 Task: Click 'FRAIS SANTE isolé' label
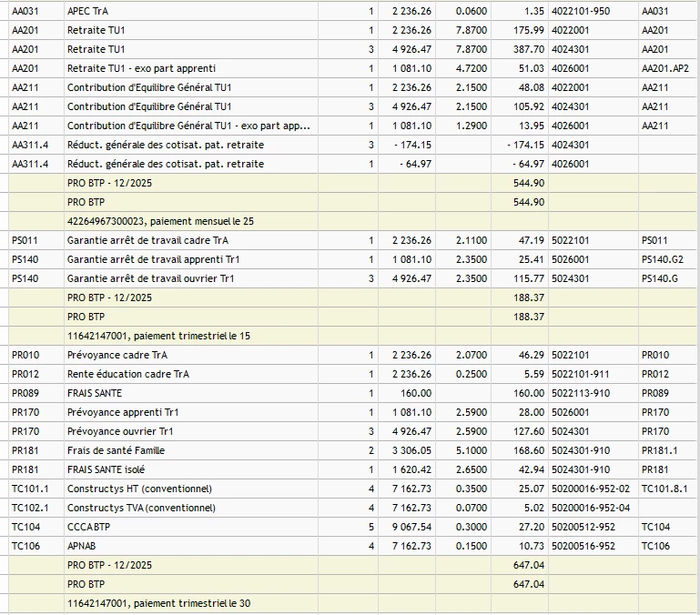[106, 470]
